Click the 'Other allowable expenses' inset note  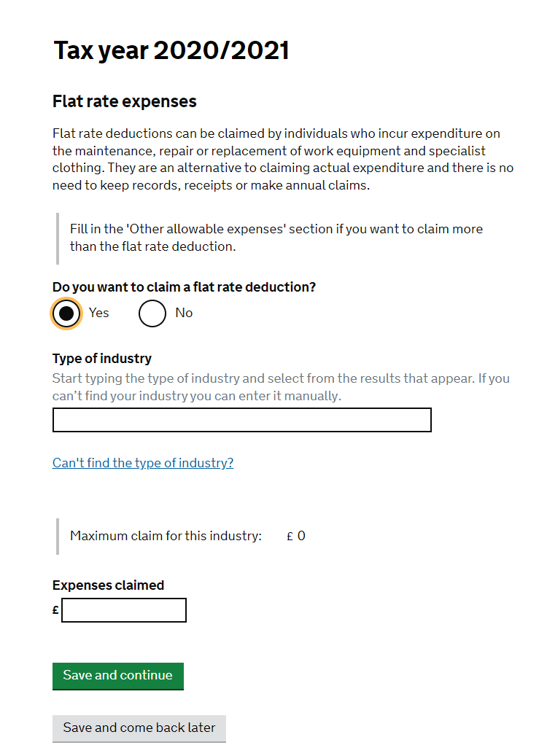click(276, 238)
